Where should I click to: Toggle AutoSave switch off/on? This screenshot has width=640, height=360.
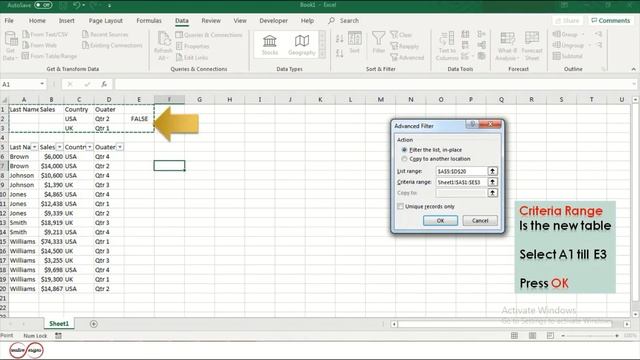click(43, 5)
